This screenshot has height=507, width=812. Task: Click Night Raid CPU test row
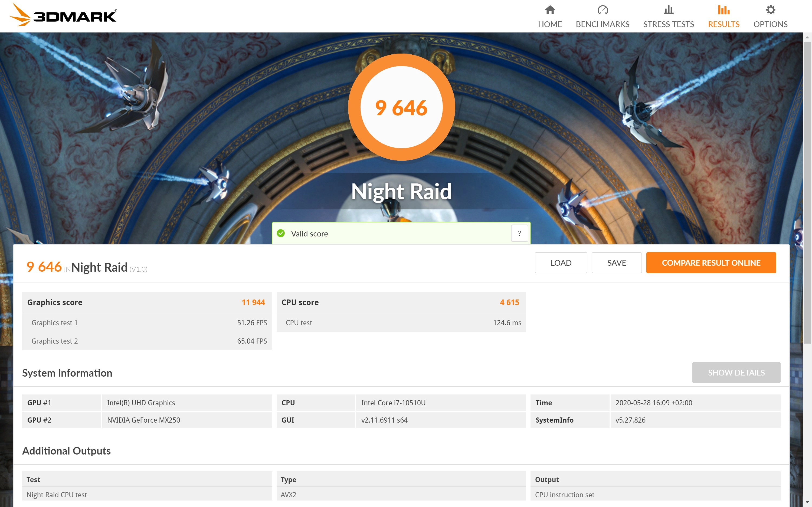[147, 495]
